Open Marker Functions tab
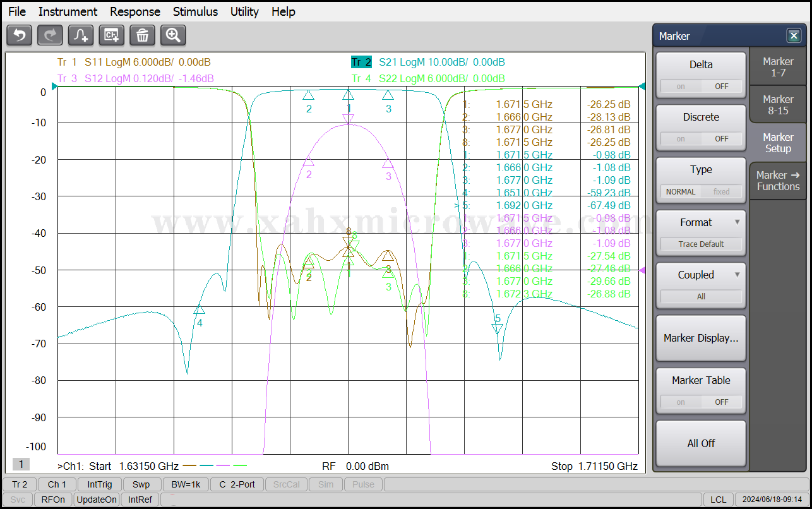812x509 pixels. coord(778,181)
